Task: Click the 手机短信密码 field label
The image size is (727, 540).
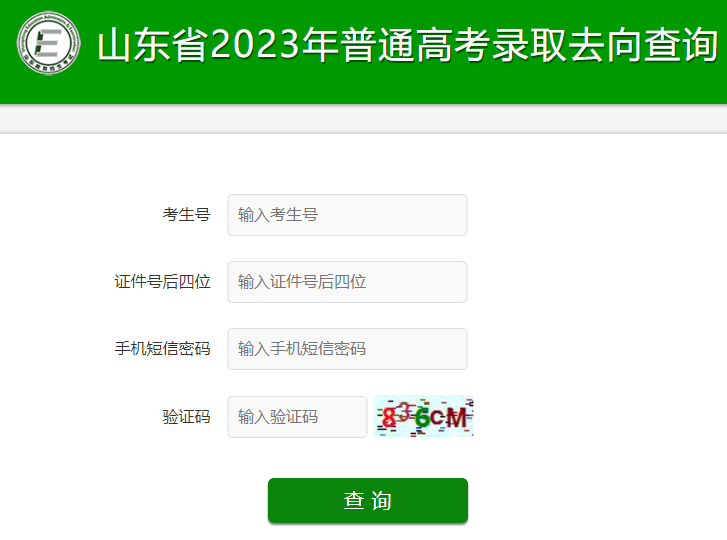Action: point(163,349)
